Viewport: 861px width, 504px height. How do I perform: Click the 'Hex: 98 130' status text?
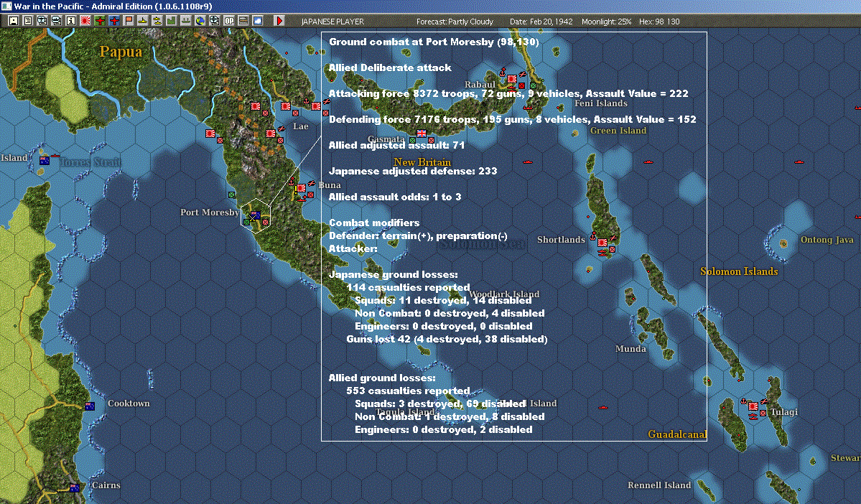[659, 22]
